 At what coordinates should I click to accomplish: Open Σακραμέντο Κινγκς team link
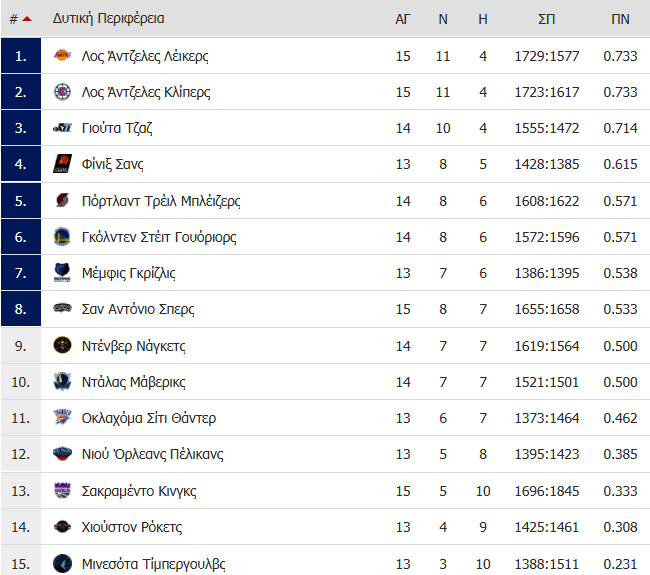pos(139,491)
